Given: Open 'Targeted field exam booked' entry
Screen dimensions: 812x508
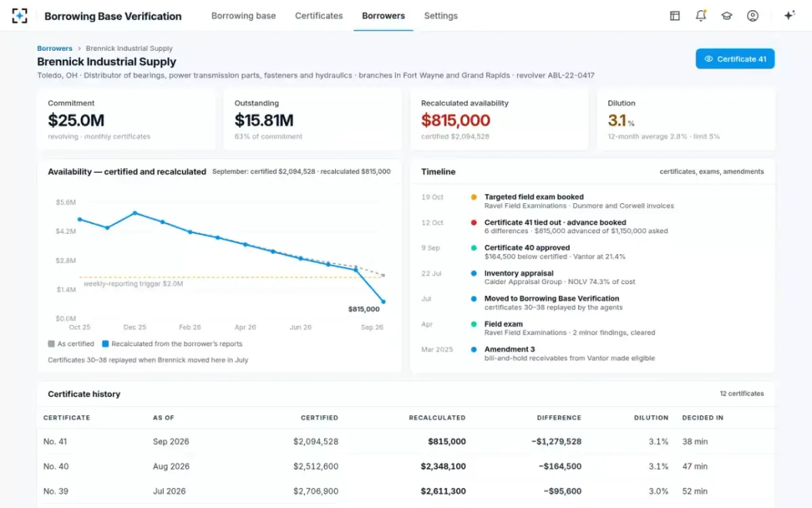Looking at the screenshot, I should [x=534, y=197].
